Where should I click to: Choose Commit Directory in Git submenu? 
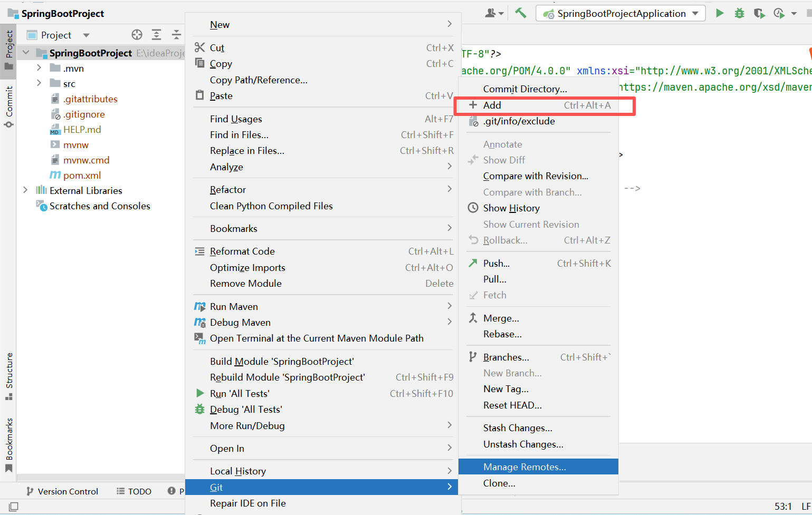[538, 89]
